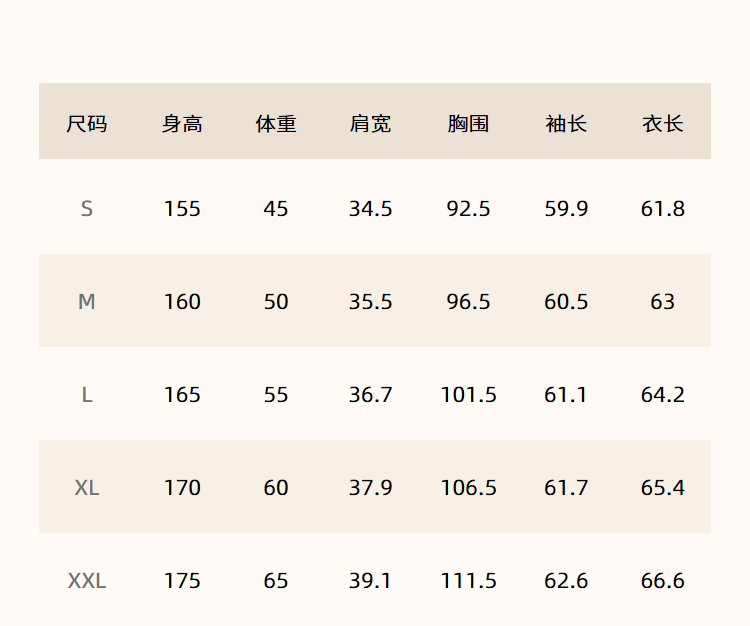Select the L size row label

tap(87, 395)
